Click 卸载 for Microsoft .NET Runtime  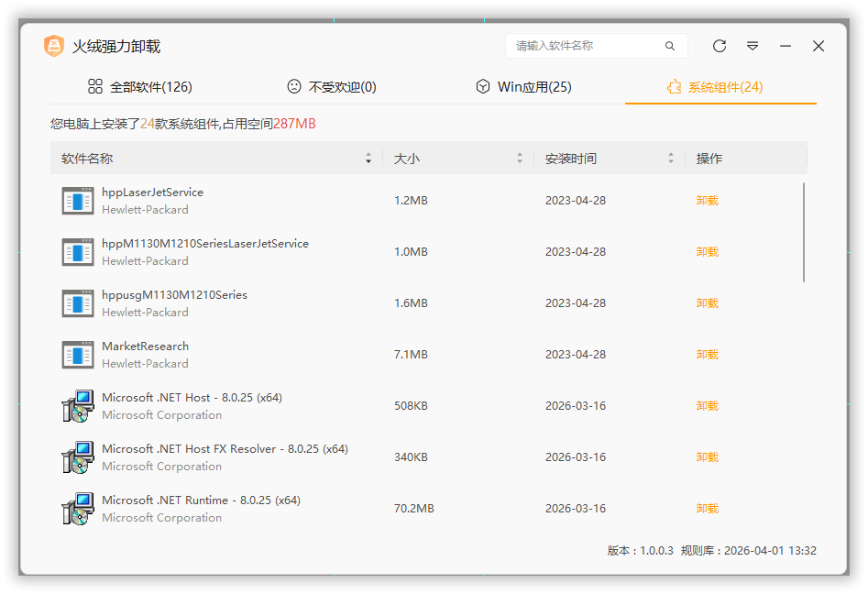click(x=707, y=509)
